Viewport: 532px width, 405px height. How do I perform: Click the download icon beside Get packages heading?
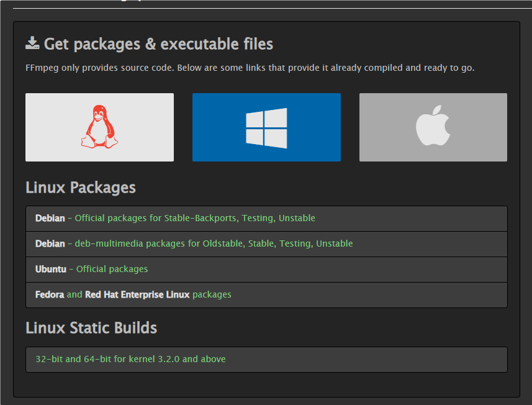(32, 43)
